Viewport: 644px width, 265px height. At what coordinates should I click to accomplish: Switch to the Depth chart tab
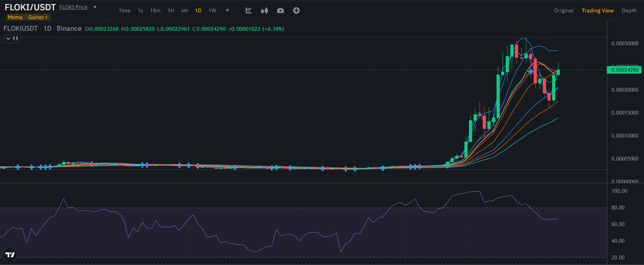[x=629, y=11]
